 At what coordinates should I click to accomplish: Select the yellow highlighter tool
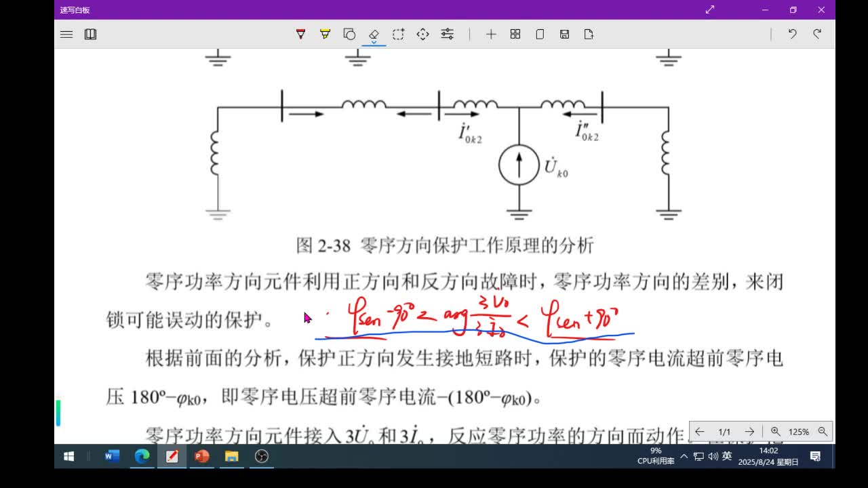(325, 34)
